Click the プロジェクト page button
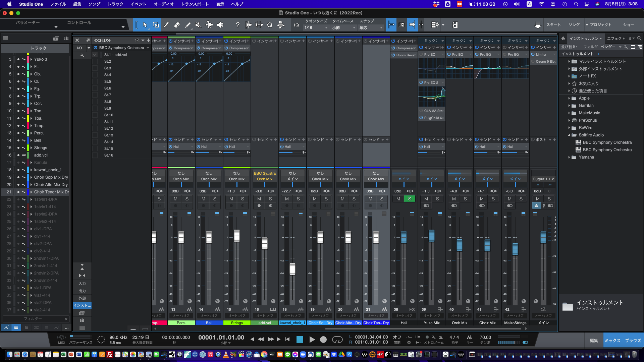644x362 pixels. [601, 25]
